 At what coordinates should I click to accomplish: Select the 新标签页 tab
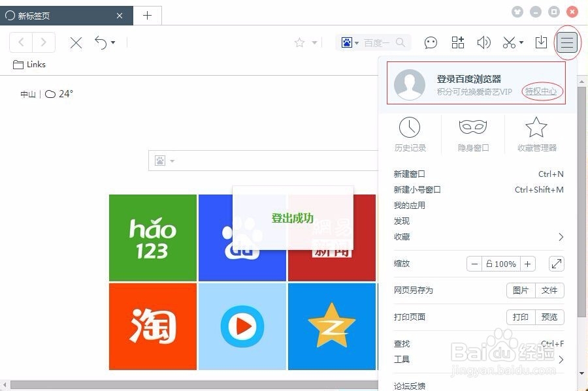[x=65, y=15]
